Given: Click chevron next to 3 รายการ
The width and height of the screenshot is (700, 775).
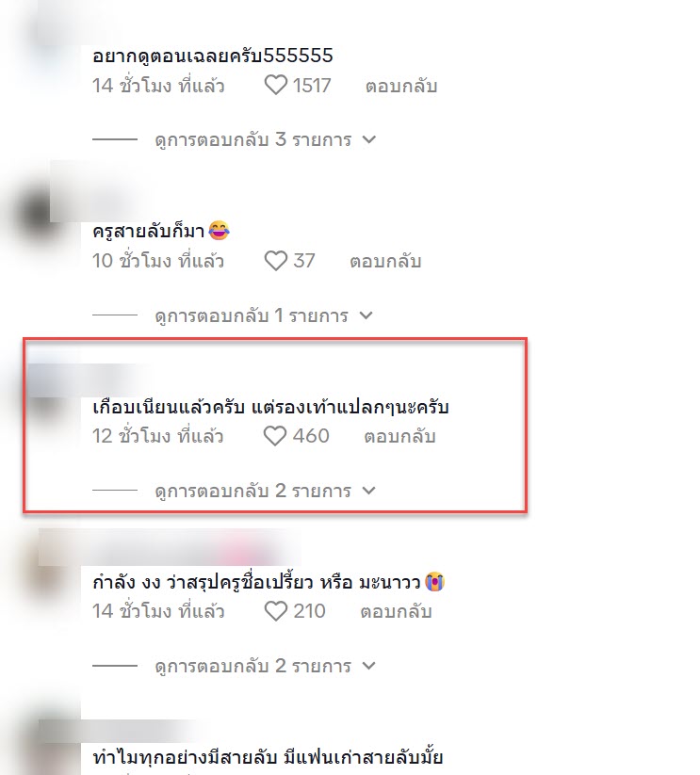Looking at the screenshot, I should pos(368,140).
